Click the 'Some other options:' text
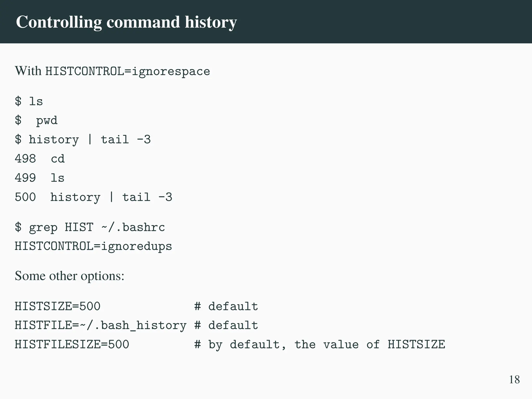Viewport: 532px width, 399px height. [x=69, y=276]
